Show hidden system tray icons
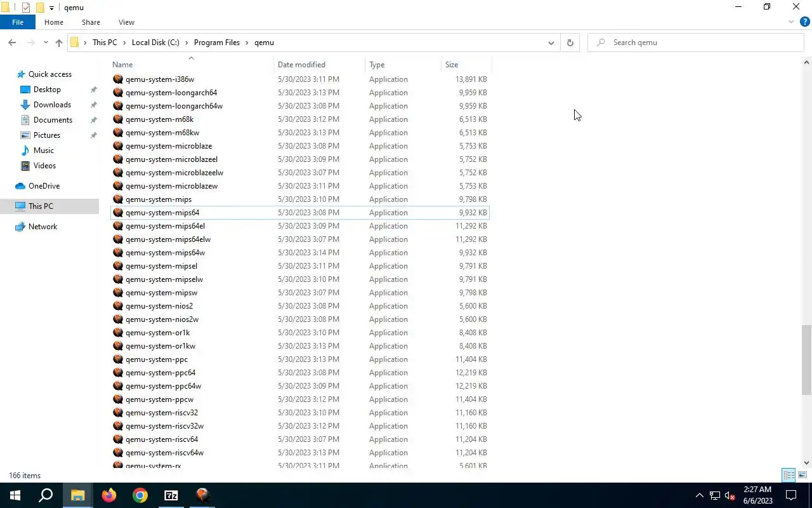Screen dimensions: 812x508 click(700, 495)
